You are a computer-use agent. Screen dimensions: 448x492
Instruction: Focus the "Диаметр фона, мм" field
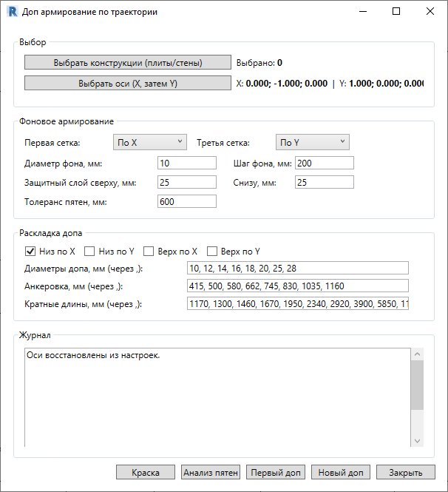coord(187,163)
